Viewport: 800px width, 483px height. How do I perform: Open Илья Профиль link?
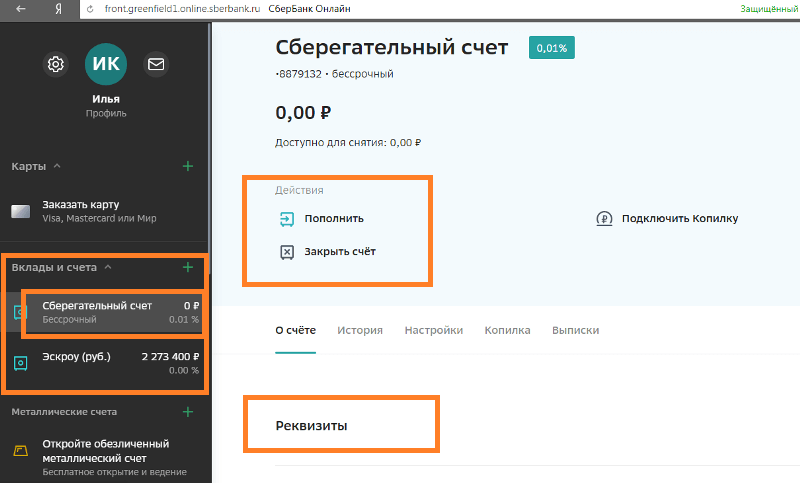106,106
